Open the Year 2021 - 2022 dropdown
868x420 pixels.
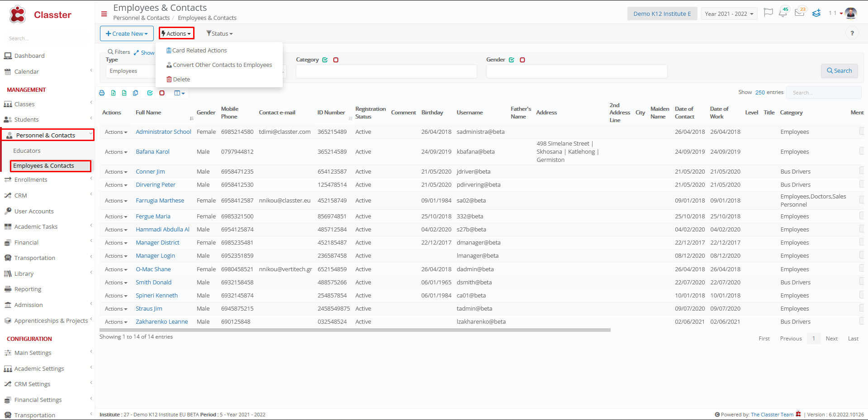[729, 14]
